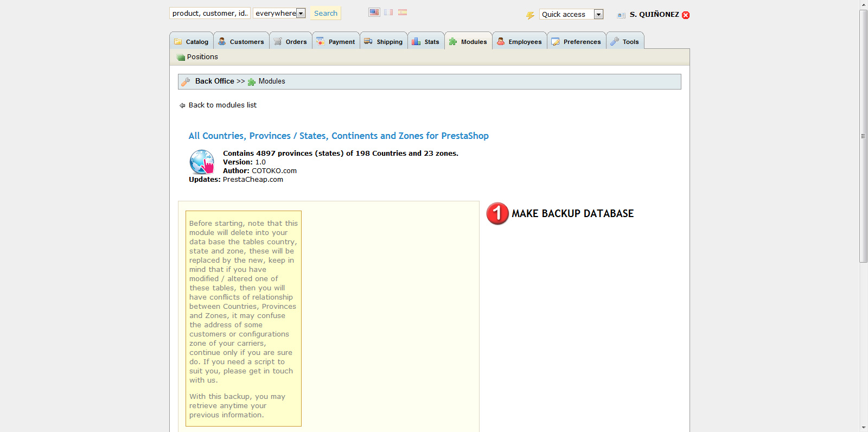Click the "Contains 4897 provinces" description line

[341, 154]
